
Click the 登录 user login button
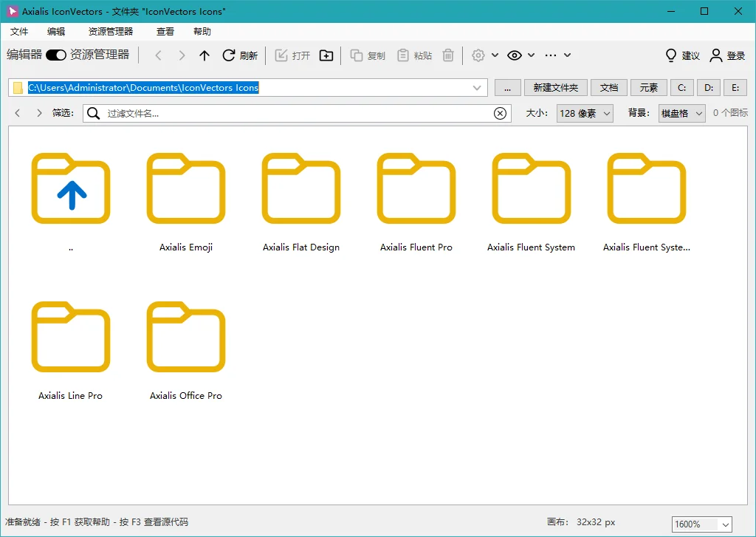coord(727,55)
